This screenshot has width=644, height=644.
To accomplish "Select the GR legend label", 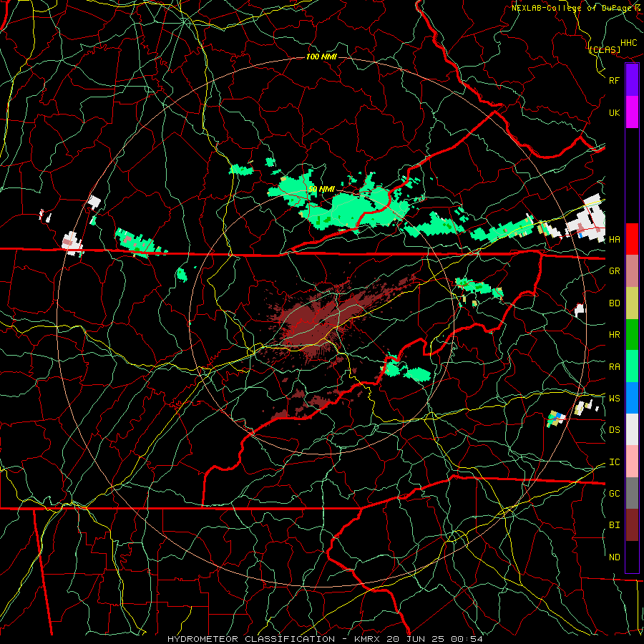I will (x=615, y=270).
